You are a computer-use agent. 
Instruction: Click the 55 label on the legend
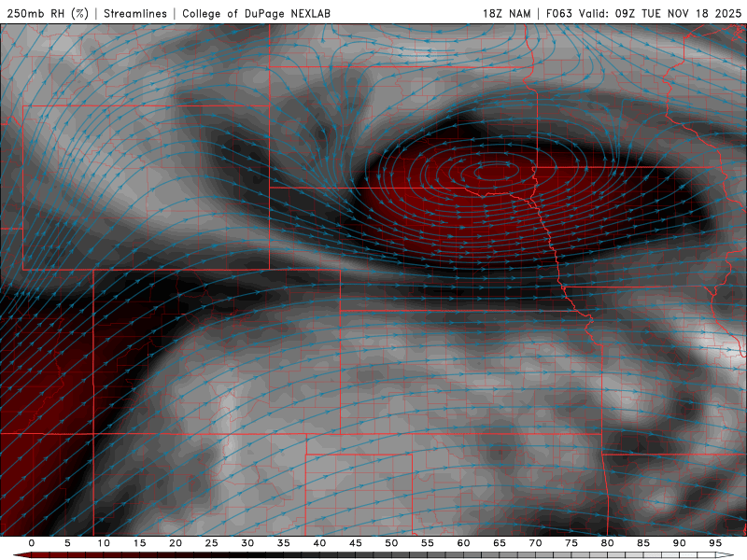(x=428, y=543)
